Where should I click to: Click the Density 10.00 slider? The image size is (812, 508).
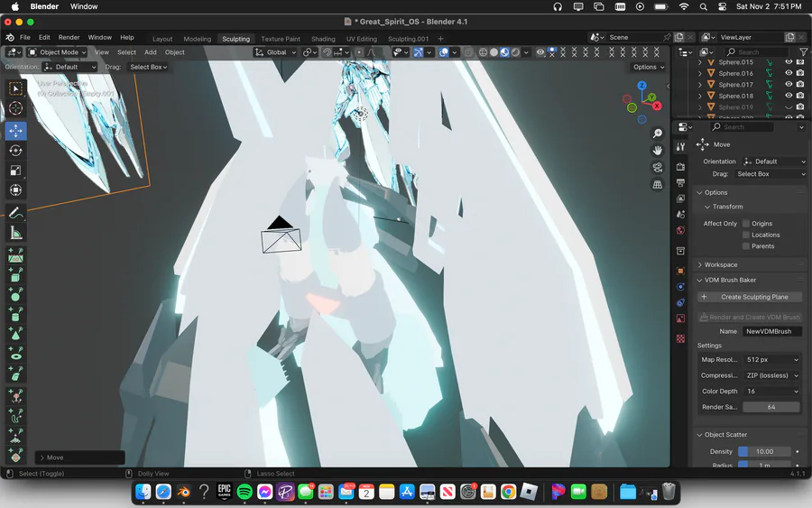pyautogui.click(x=764, y=451)
